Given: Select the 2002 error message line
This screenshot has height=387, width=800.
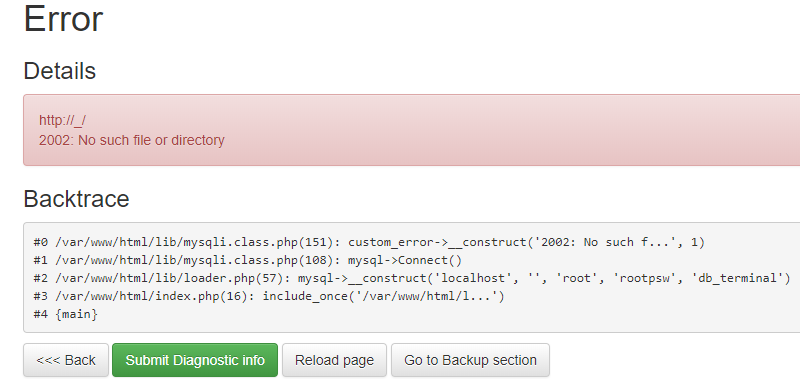Looking at the screenshot, I should click(x=132, y=140).
